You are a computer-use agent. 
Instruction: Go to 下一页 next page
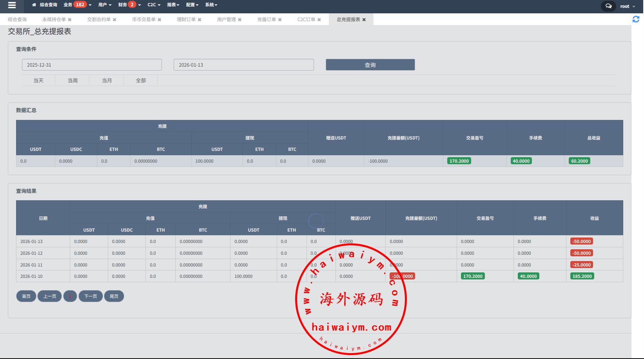click(x=91, y=296)
